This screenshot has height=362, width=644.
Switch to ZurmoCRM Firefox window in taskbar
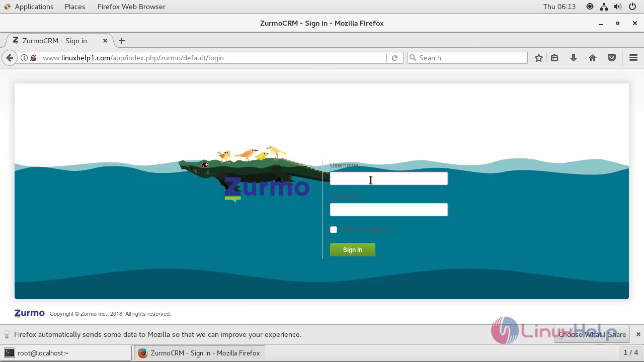[199, 353]
